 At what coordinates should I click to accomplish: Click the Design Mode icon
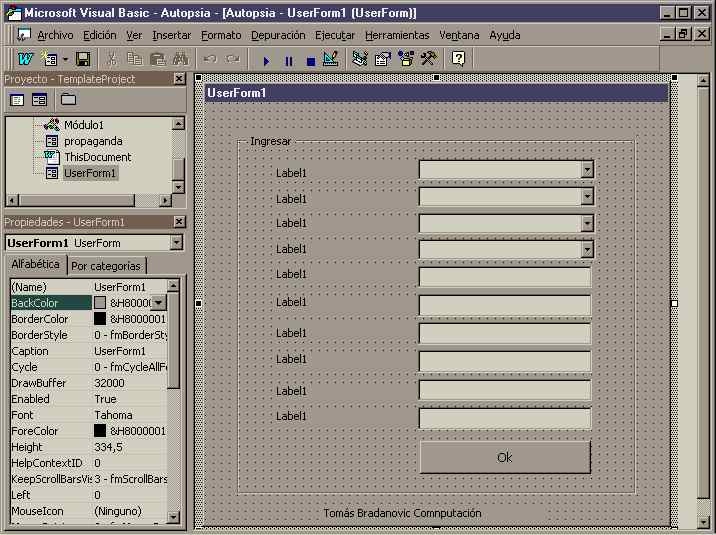(330, 60)
